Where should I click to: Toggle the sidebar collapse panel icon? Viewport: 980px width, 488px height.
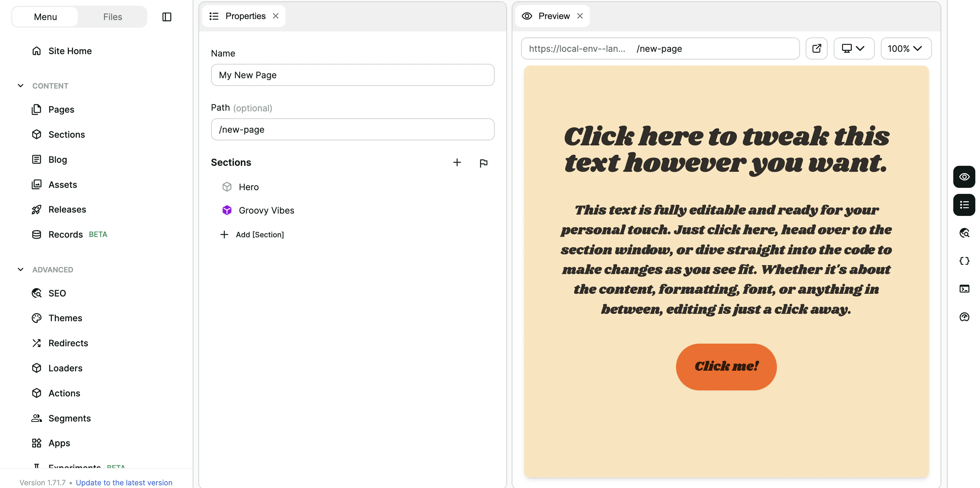(x=167, y=17)
